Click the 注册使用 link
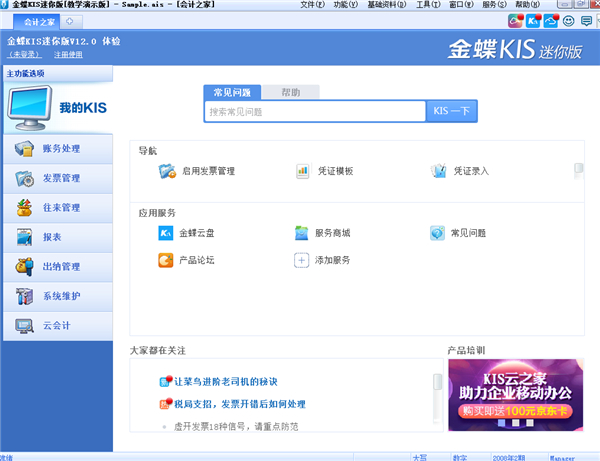 [x=68, y=54]
